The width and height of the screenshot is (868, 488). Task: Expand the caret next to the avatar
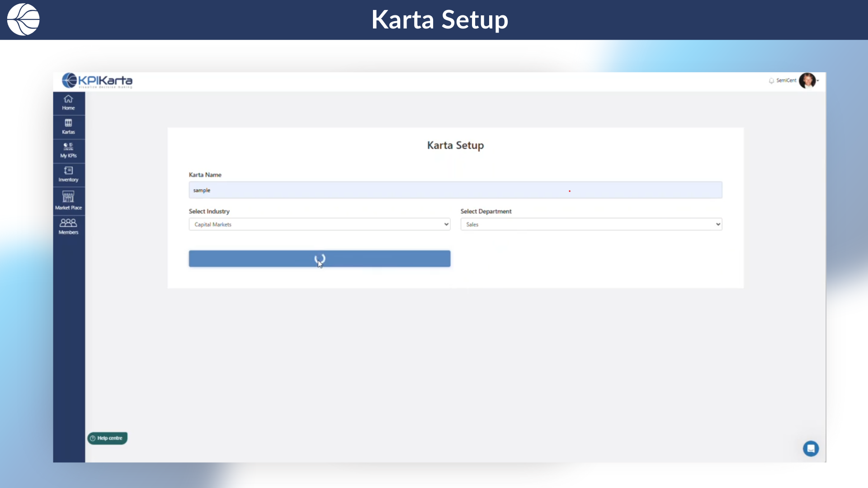818,81
